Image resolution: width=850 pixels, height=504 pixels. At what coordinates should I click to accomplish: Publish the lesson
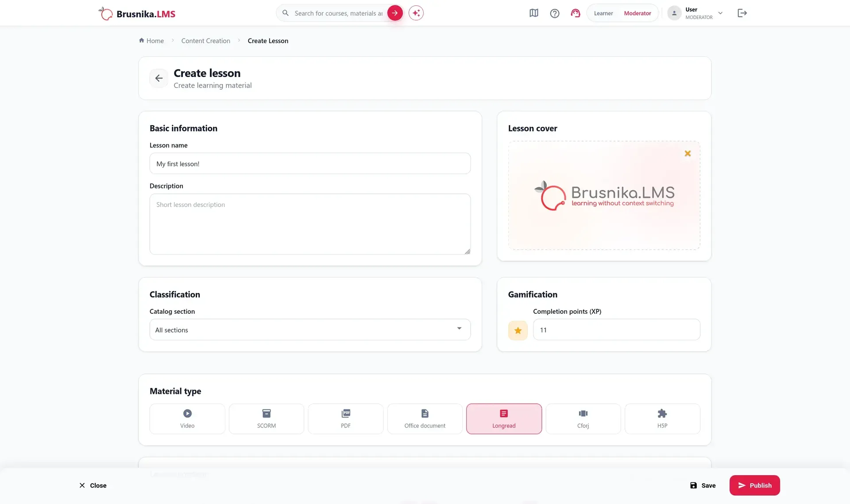pos(755,485)
